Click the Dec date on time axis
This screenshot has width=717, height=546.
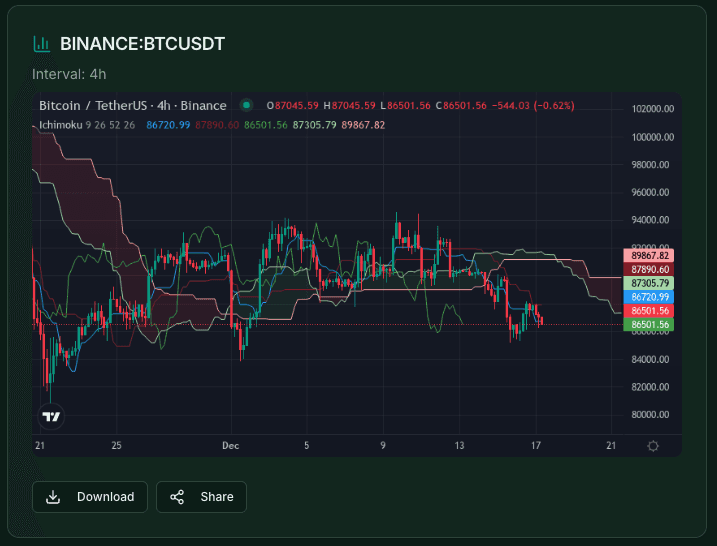pyautogui.click(x=230, y=445)
